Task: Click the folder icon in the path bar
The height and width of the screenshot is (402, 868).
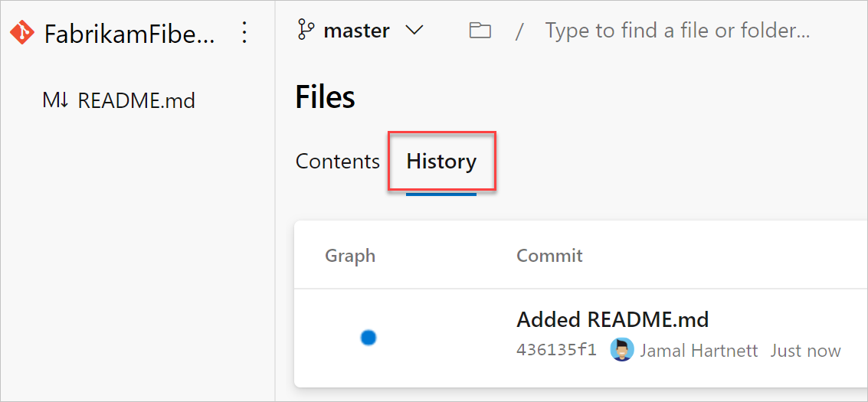Action: tap(480, 31)
